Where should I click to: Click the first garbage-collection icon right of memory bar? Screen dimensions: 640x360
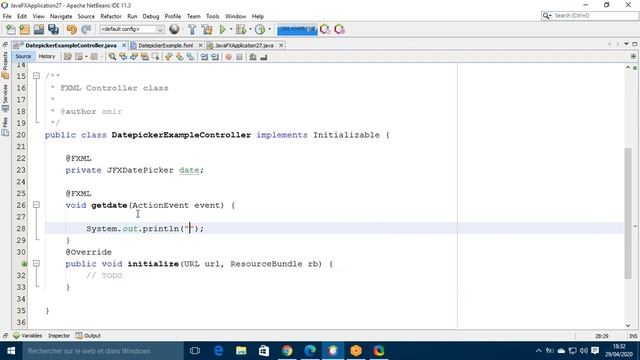tap(325, 29)
